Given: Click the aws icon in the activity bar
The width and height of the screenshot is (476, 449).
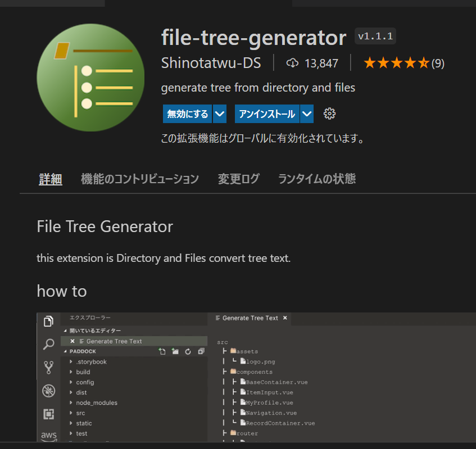Looking at the screenshot, I should pyautogui.click(x=49, y=436).
